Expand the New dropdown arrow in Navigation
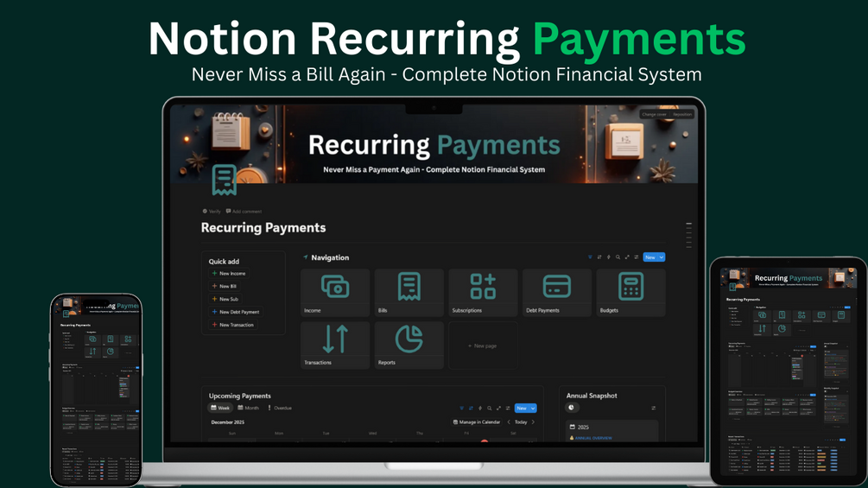The height and width of the screenshot is (488, 868). click(661, 257)
